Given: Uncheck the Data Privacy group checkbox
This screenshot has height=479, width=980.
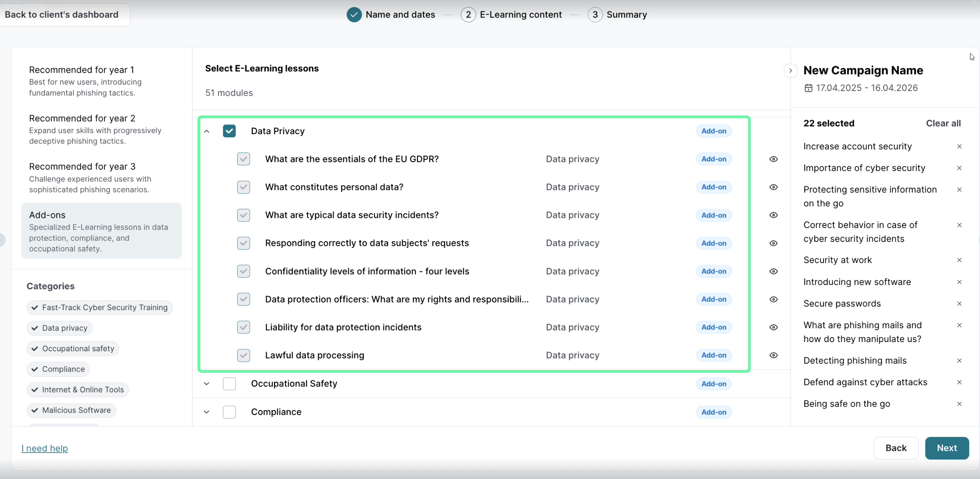Looking at the screenshot, I should coord(229,131).
